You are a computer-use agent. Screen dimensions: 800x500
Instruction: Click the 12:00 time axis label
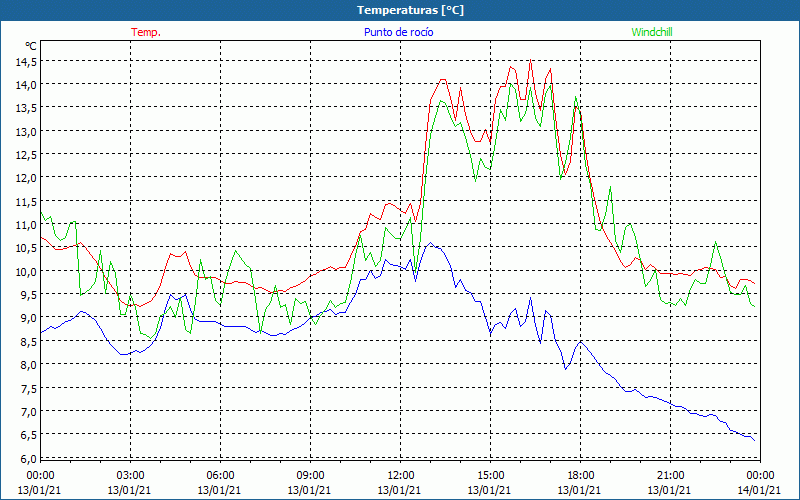point(399,476)
